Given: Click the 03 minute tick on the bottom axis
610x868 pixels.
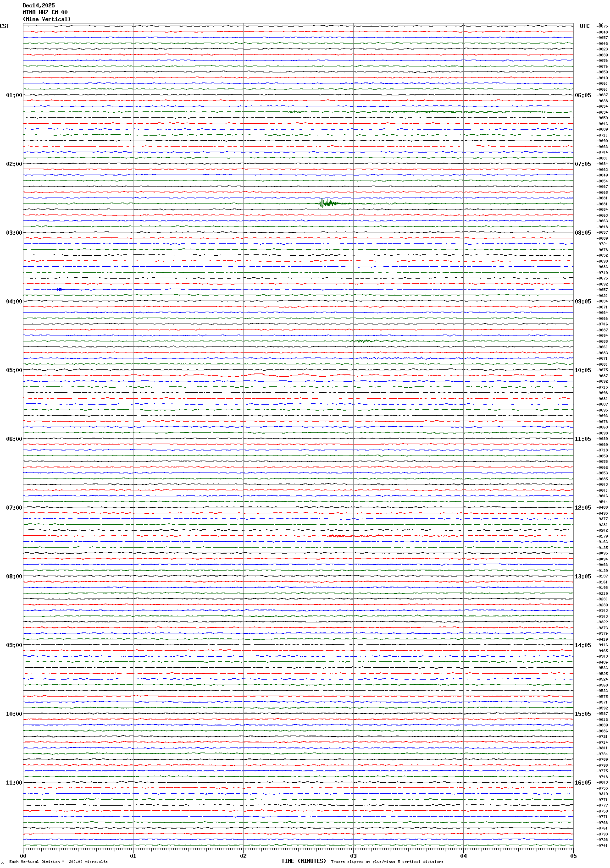Looking at the screenshot, I should [353, 856].
